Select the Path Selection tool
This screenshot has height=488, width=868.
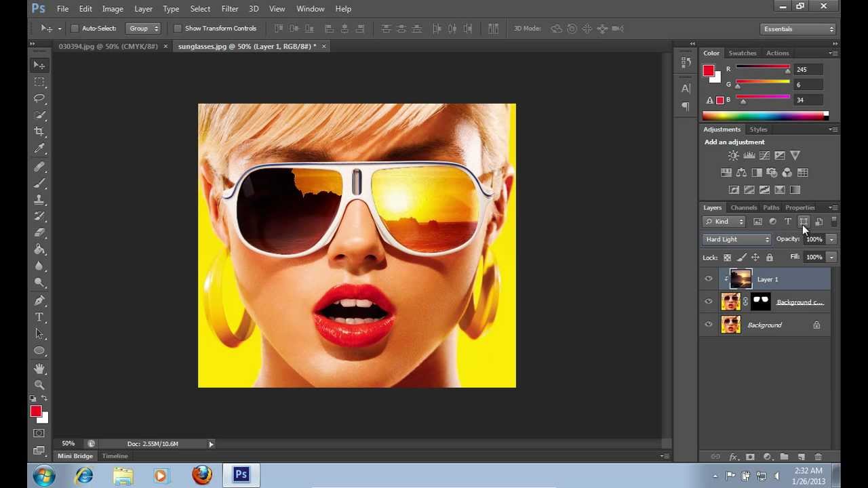39,334
